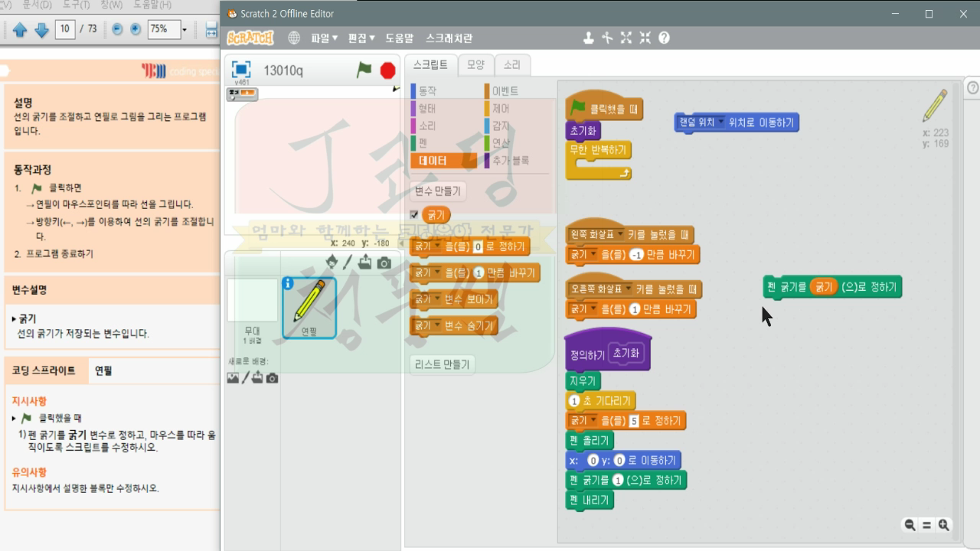This screenshot has width=980, height=551.
Task: Paint a new backdrop
Action: pos(245,378)
